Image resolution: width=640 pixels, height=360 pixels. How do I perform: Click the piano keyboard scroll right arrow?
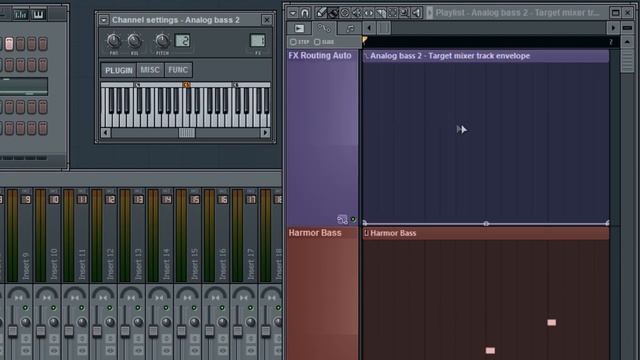pyautogui.click(x=265, y=133)
